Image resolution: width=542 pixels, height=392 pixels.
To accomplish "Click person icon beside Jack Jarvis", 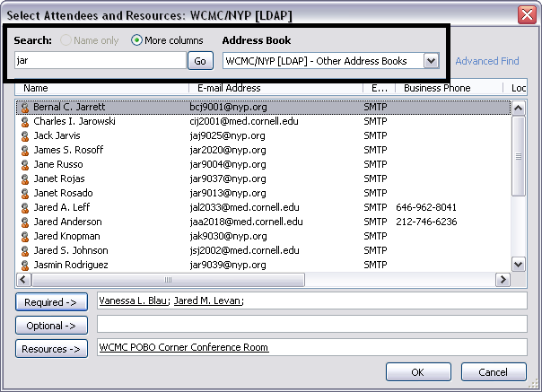I will click(x=25, y=135).
